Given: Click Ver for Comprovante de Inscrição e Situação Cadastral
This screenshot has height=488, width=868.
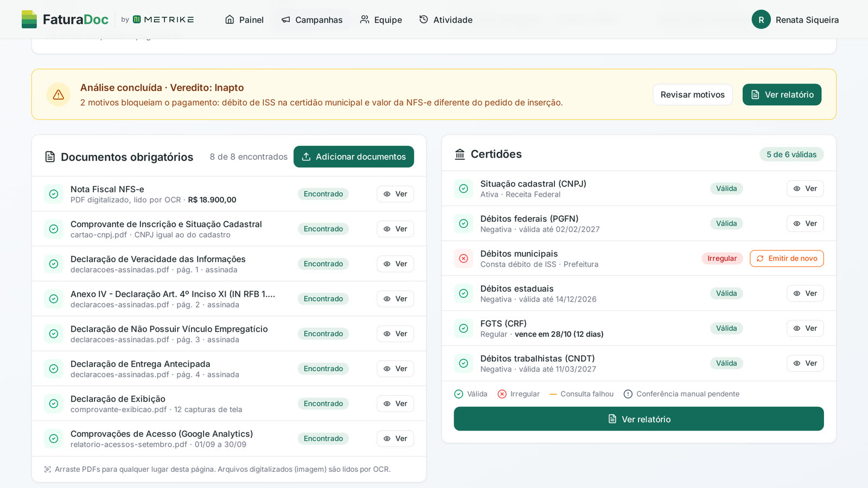Looking at the screenshot, I should tap(395, 229).
